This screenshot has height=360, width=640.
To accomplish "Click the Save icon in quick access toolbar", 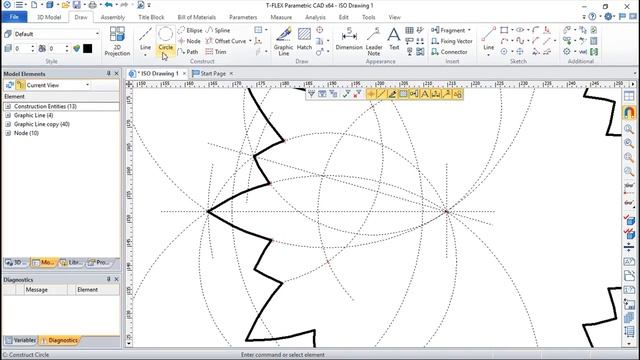I will [77, 5].
